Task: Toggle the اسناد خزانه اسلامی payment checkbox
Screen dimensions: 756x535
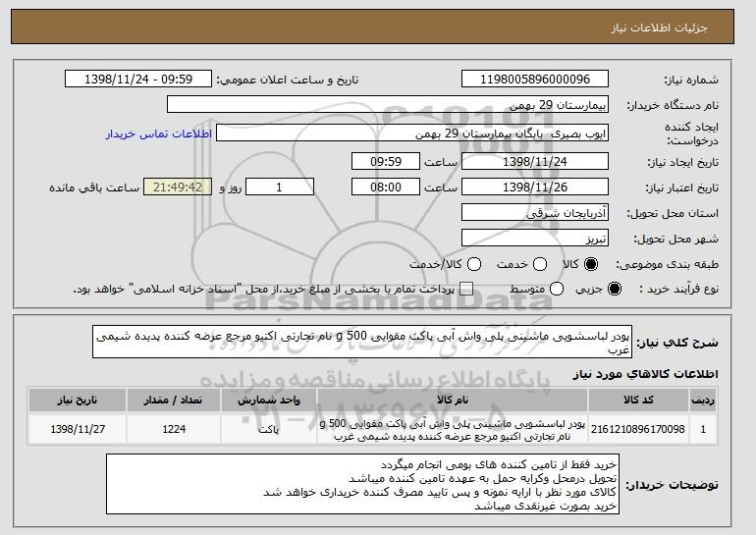Action: click(465, 289)
